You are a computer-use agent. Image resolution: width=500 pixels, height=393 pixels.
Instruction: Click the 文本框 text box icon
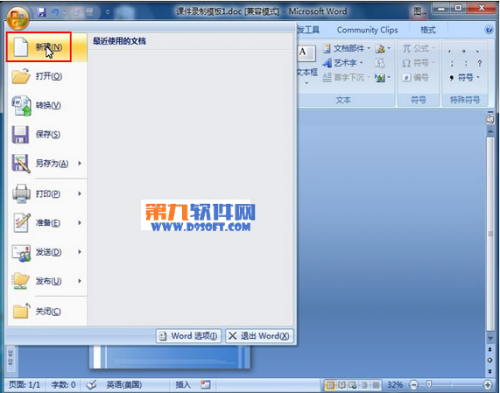(307, 53)
